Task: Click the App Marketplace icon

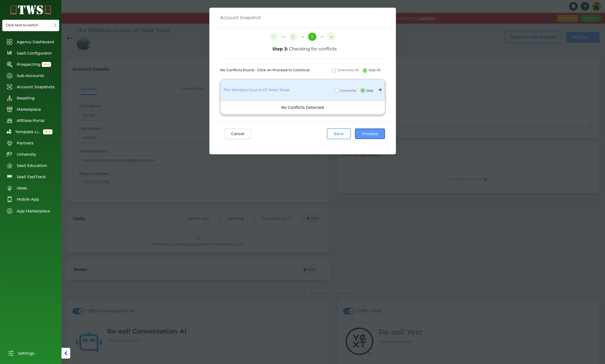Action: (x=10, y=211)
